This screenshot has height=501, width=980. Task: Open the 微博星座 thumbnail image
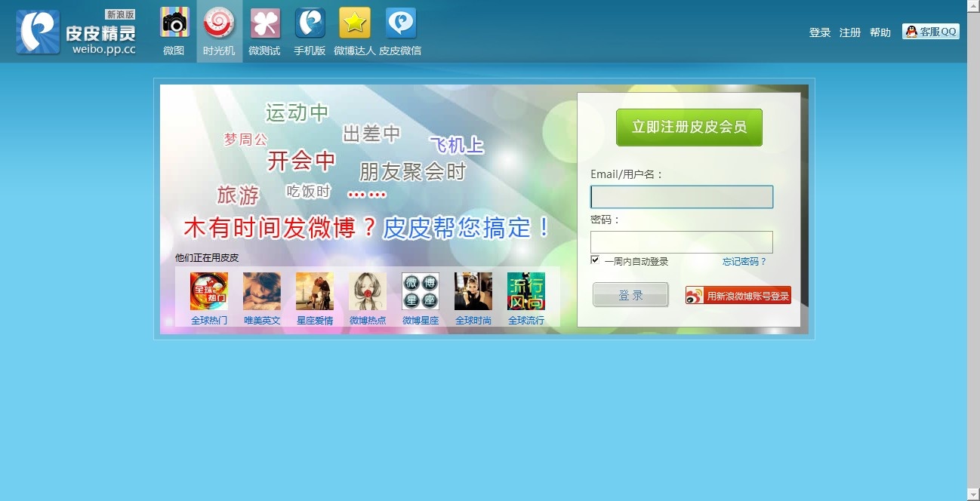(x=421, y=291)
